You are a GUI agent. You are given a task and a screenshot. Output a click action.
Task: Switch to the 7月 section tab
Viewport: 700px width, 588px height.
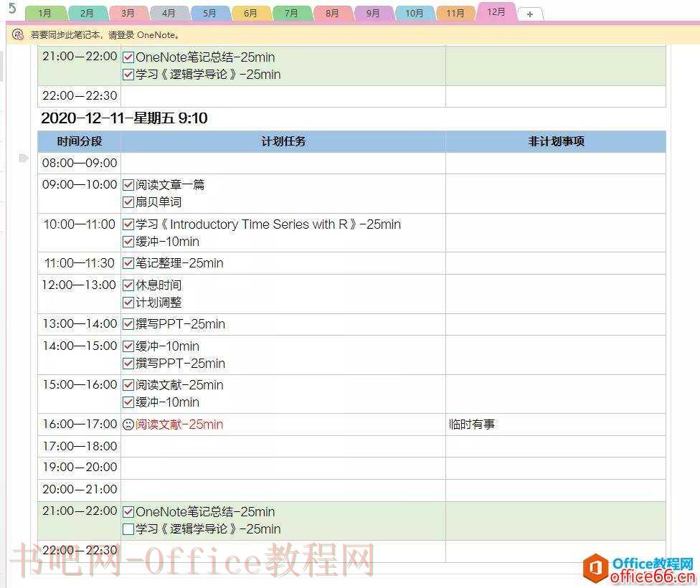[x=291, y=13]
